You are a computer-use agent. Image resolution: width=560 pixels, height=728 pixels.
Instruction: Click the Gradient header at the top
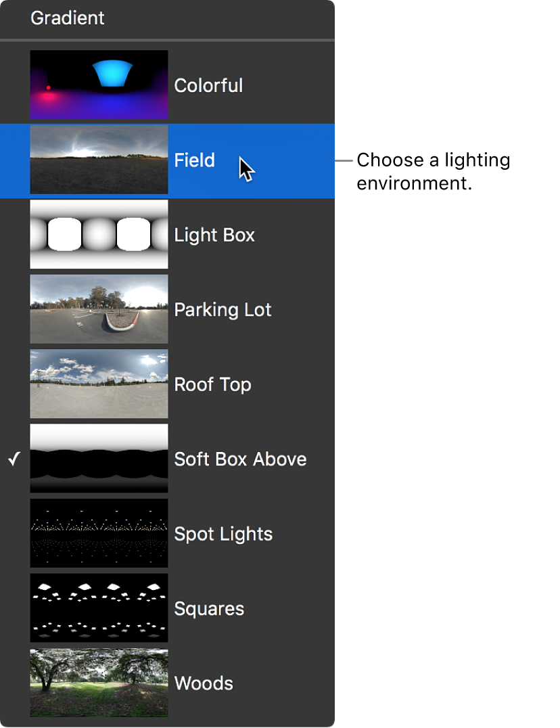click(x=68, y=18)
